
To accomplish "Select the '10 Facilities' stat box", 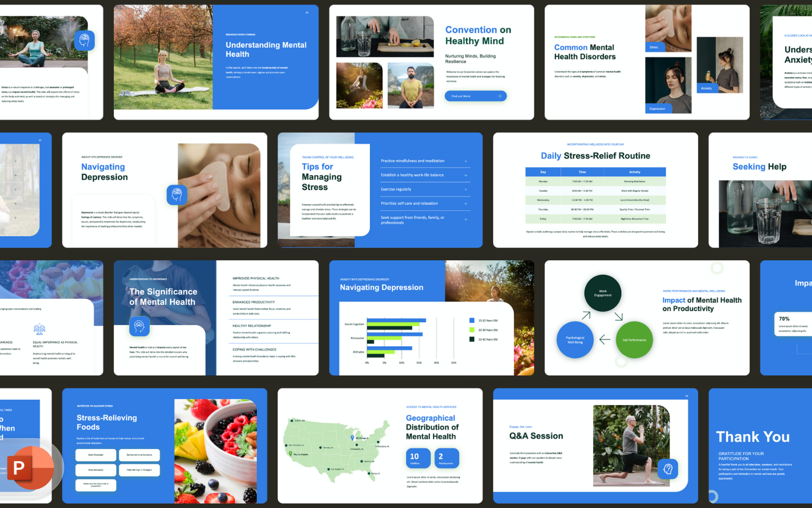I will pos(418,458).
